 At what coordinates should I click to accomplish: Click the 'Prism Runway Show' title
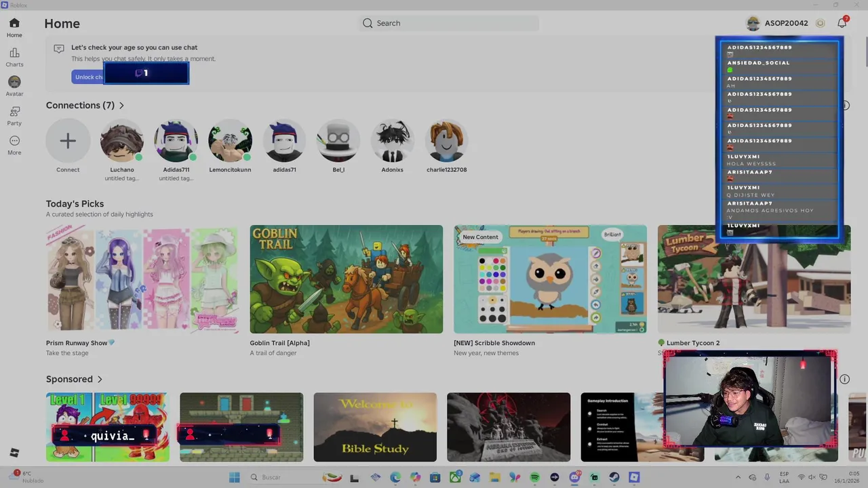click(77, 343)
